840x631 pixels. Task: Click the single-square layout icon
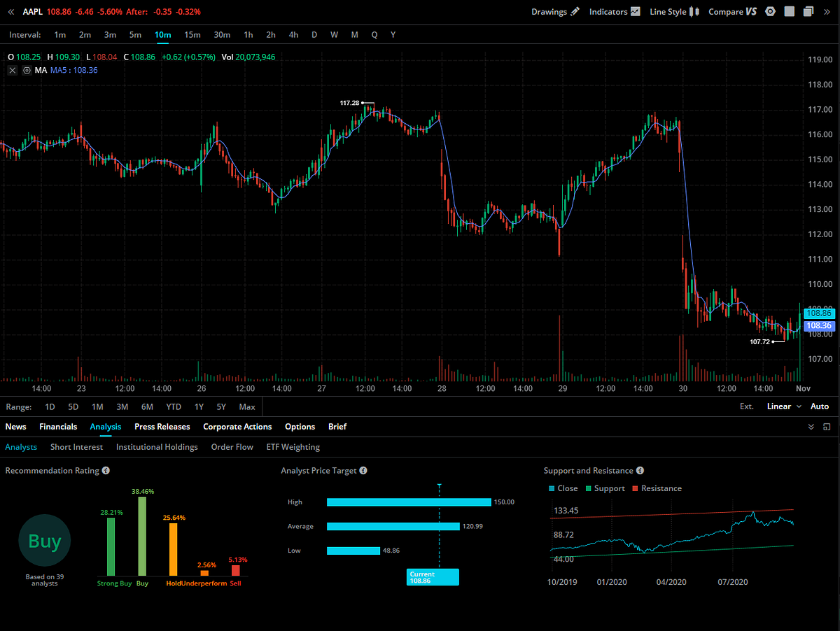click(790, 12)
